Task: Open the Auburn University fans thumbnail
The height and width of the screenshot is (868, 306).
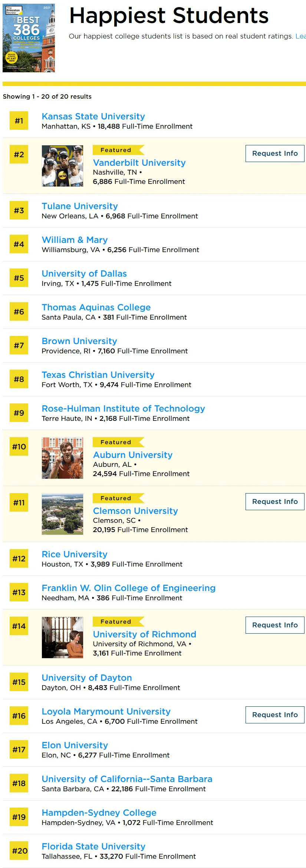Action: click(x=62, y=458)
